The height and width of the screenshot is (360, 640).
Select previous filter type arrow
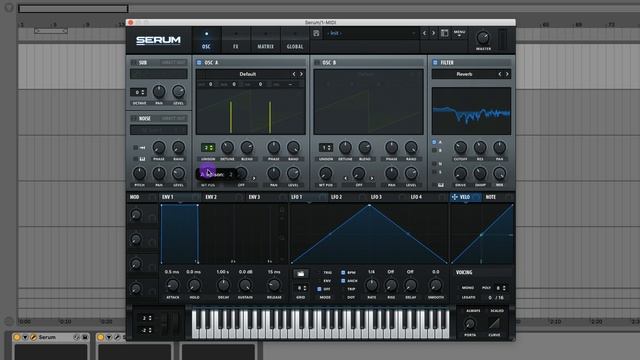point(500,74)
